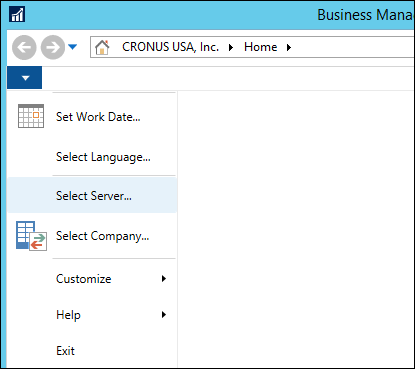
Task: Click the calendar Set Work Date icon
Action: coord(31,116)
